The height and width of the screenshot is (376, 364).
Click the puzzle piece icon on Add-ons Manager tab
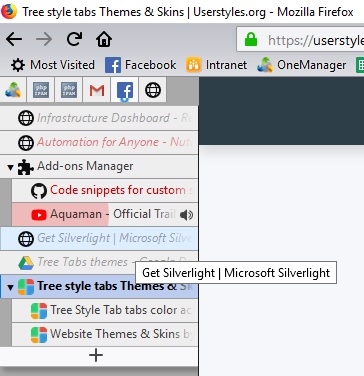click(26, 167)
